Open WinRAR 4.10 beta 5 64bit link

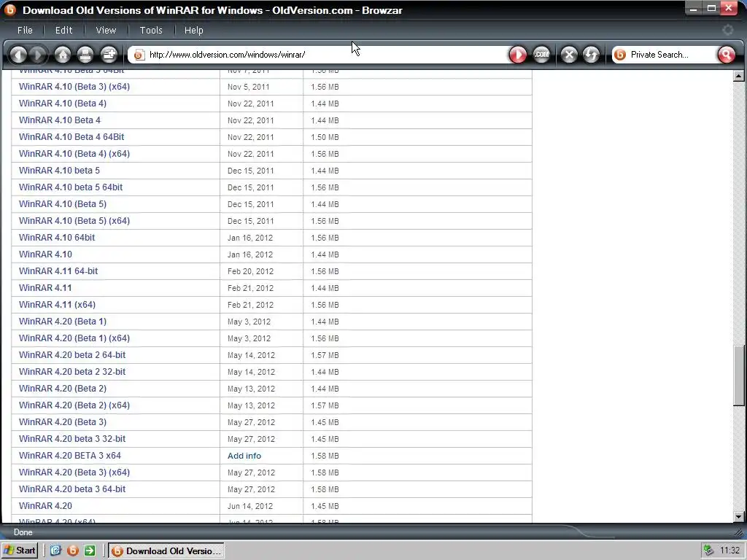click(x=71, y=187)
